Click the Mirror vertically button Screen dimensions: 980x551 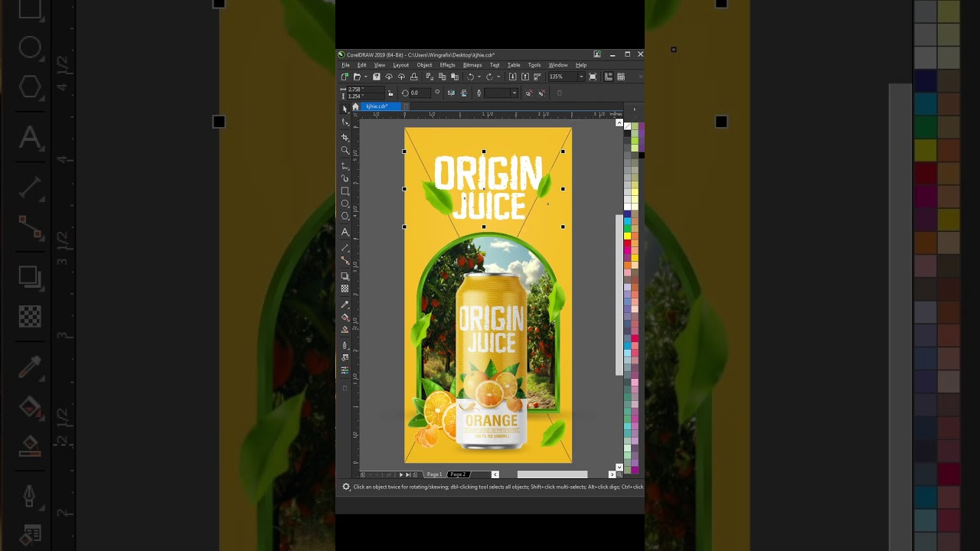coord(464,93)
